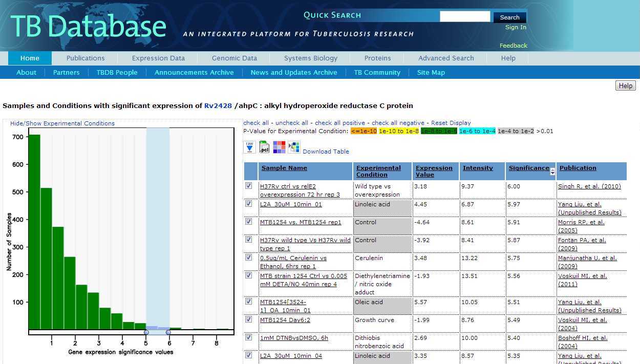
Task: Open the Partners submenu link
Action: pos(67,72)
